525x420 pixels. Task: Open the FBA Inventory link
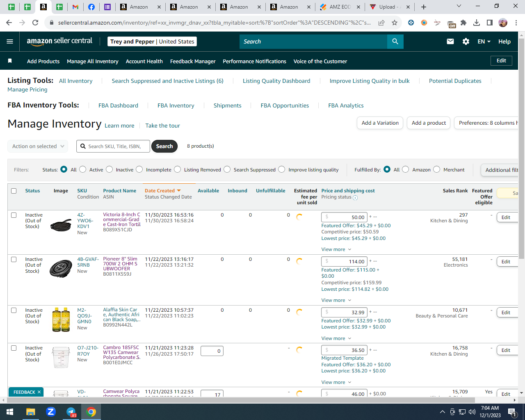click(176, 105)
